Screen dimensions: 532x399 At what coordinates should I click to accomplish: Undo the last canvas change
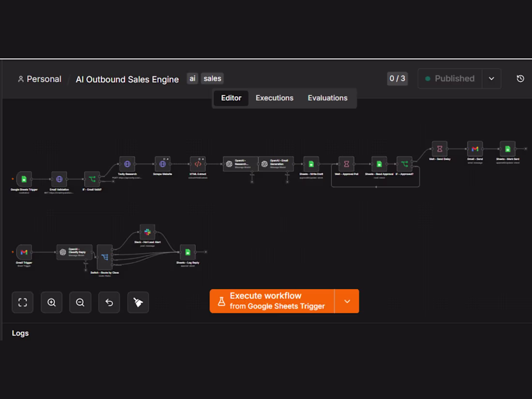(109, 302)
